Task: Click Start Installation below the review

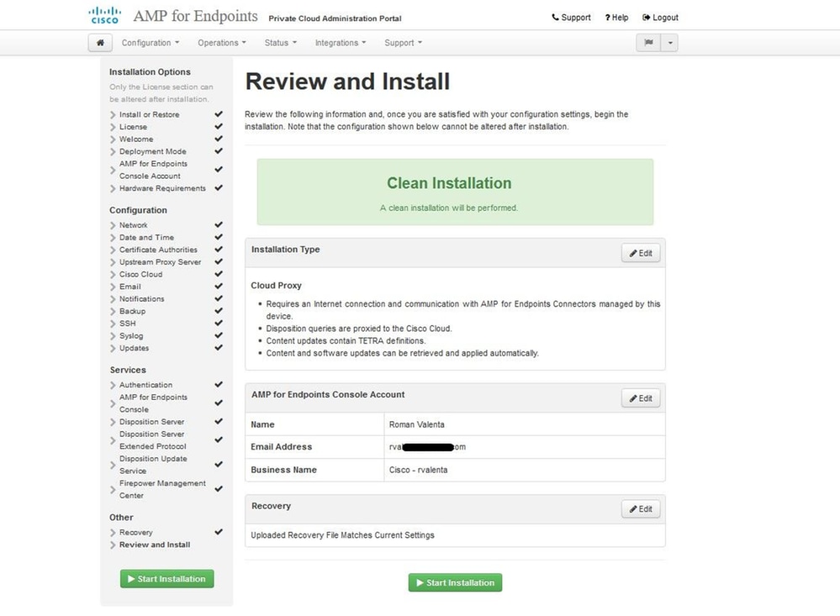Action: point(455,582)
